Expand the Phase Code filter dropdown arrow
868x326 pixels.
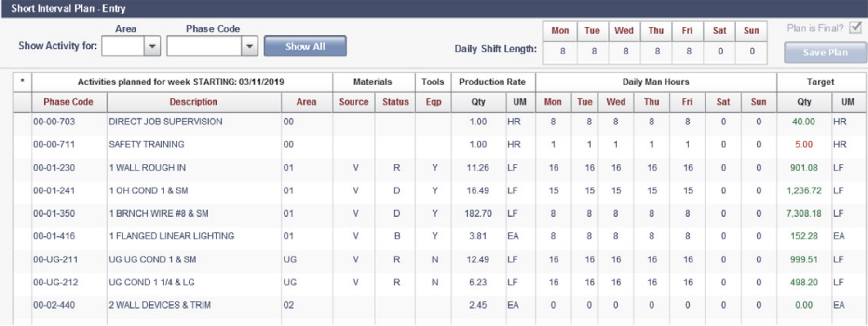point(249,47)
